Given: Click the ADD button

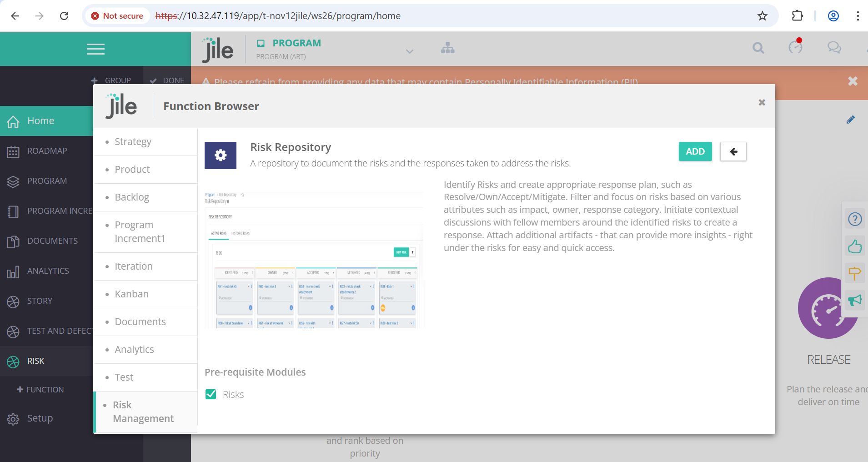Looking at the screenshot, I should pos(695,151).
